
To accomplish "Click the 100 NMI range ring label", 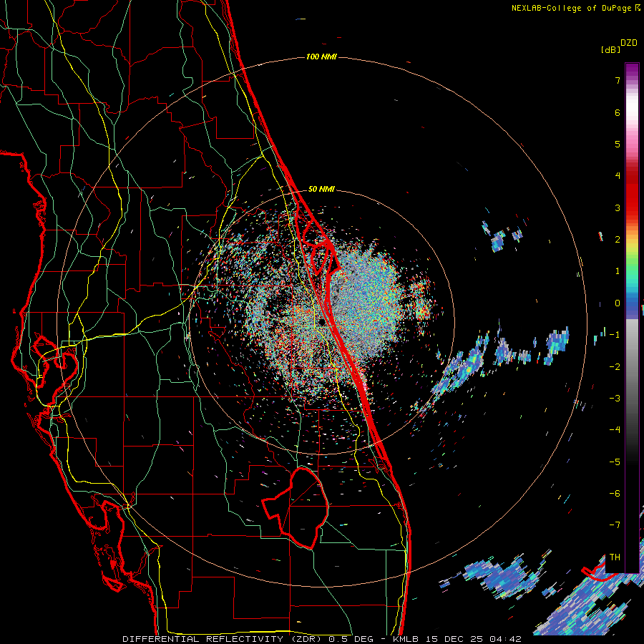I will [321, 57].
